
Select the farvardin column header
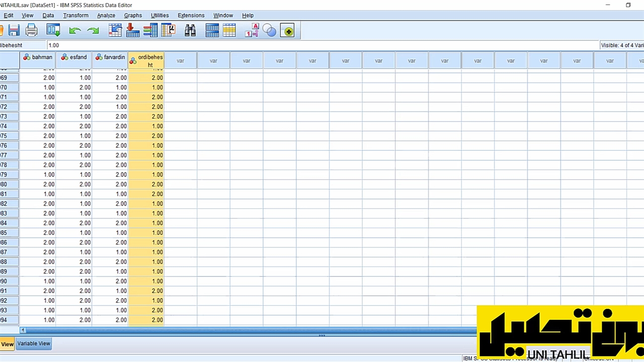(110, 58)
